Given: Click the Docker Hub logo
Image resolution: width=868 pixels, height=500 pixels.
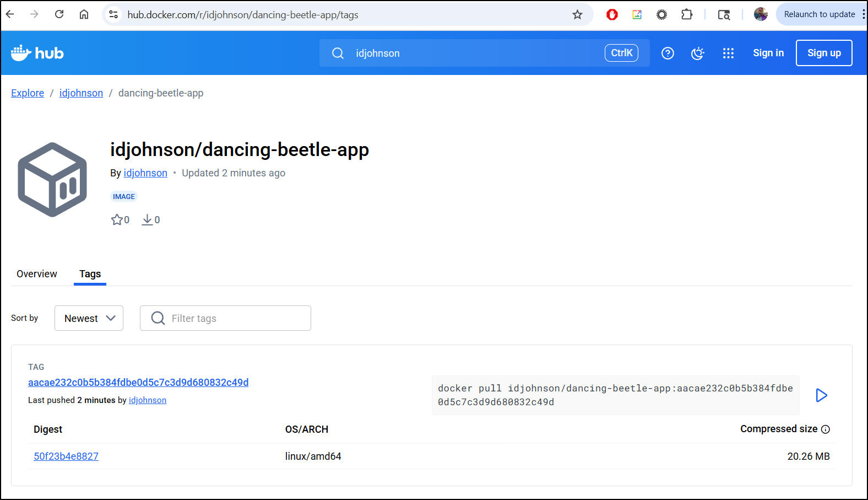Looking at the screenshot, I should 37,53.
